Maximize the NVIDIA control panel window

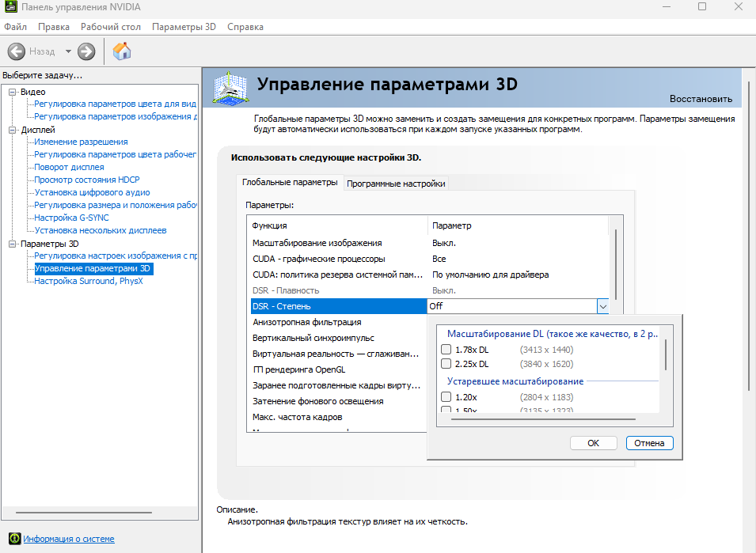(x=701, y=7)
